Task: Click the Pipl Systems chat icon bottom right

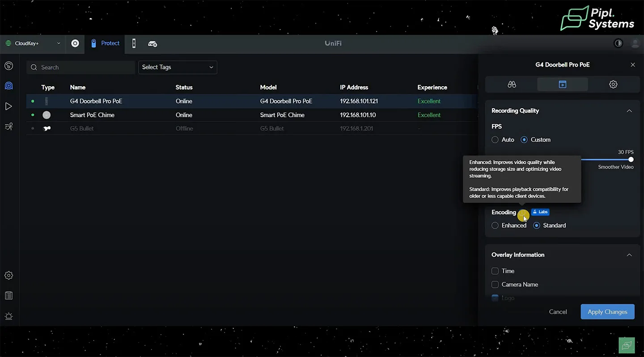Action: coord(627,345)
